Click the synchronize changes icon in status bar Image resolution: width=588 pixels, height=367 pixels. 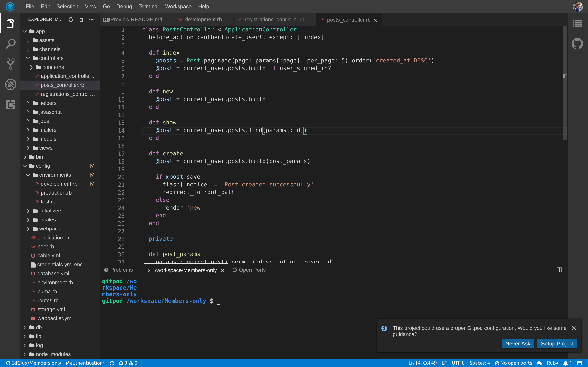tap(112, 363)
